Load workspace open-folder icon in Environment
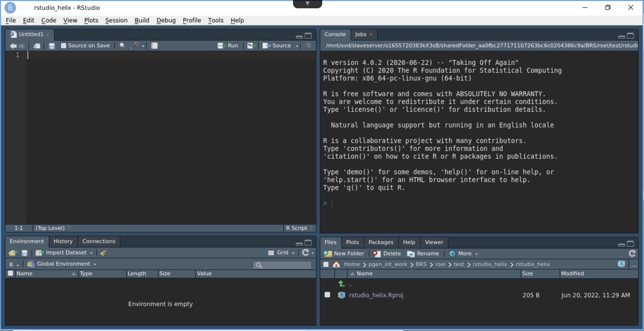Screen dimensions: 644x331 [13, 253]
